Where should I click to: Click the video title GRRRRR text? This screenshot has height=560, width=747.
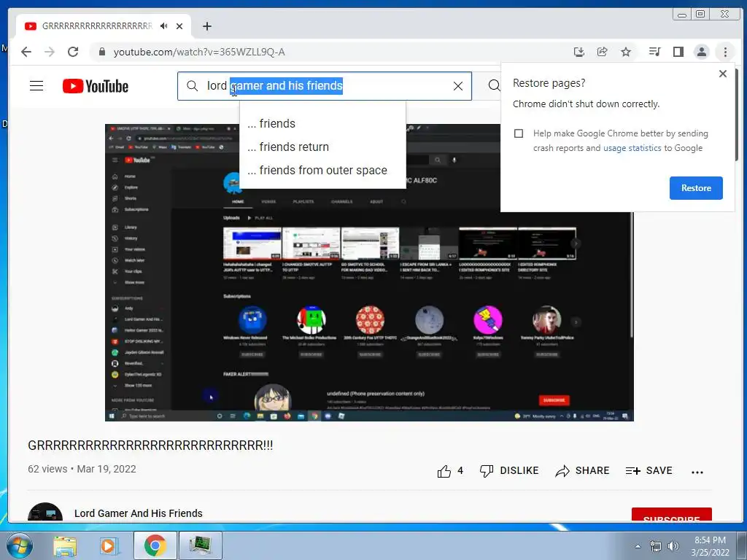(x=150, y=446)
